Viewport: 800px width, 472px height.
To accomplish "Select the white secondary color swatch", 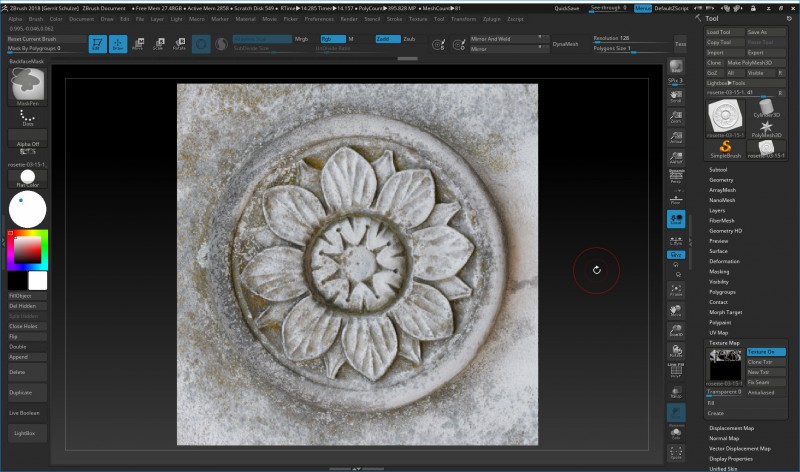I will click(x=37, y=281).
